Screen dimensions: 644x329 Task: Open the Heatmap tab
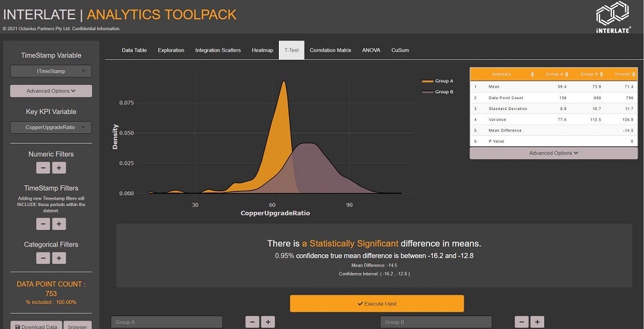(x=263, y=50)
